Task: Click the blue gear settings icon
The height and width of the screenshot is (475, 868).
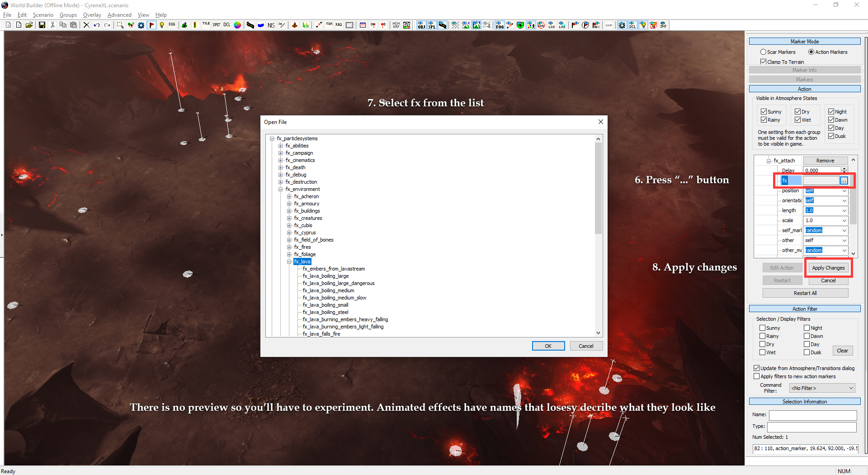Action: (141, 25)
